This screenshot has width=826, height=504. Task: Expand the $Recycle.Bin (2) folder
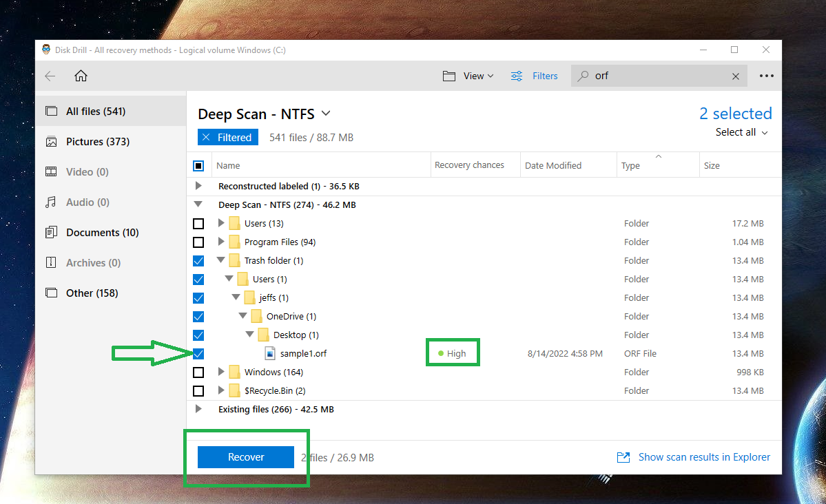click(221, 390)
